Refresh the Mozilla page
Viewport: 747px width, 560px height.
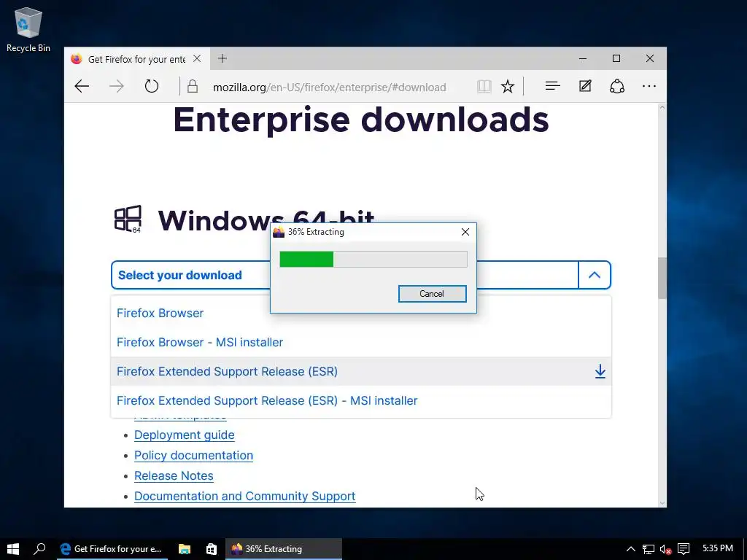[152, 86]
